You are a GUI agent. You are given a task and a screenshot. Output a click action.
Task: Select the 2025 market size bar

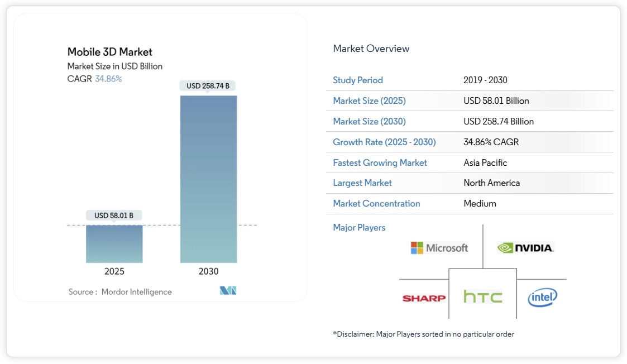tap(114, 244)
